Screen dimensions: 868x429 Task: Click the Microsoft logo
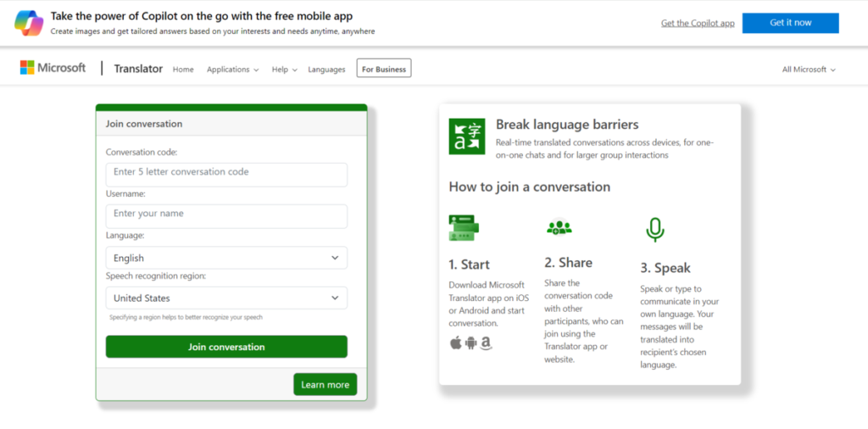click(53, 68)
